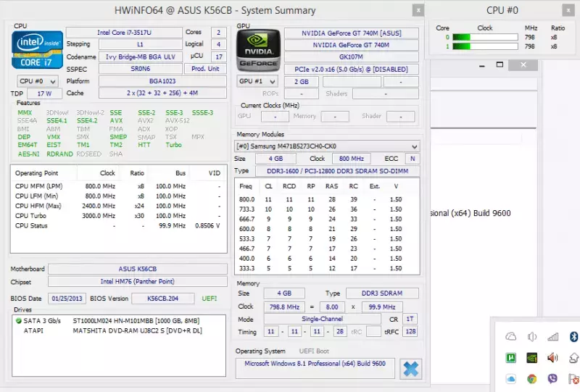This screenshot has height=392, width=580.
Task: Click the Single-Channel mode field
Action: (322, 319)
